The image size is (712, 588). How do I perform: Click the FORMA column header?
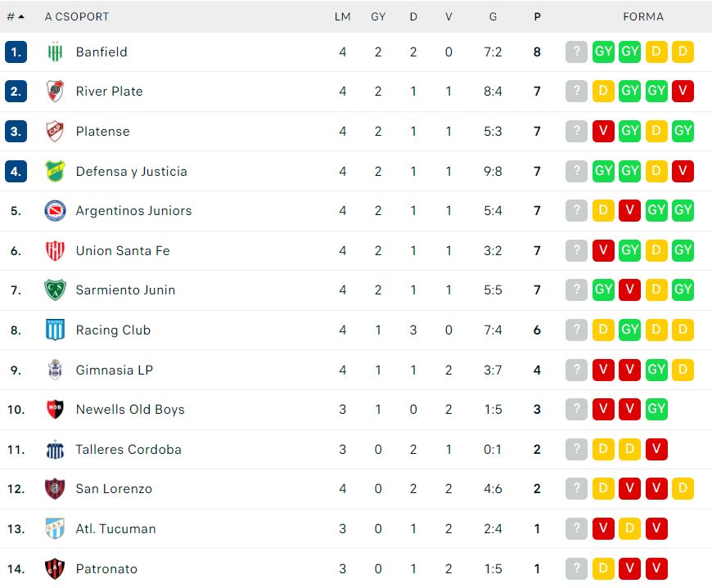[643, 17]
